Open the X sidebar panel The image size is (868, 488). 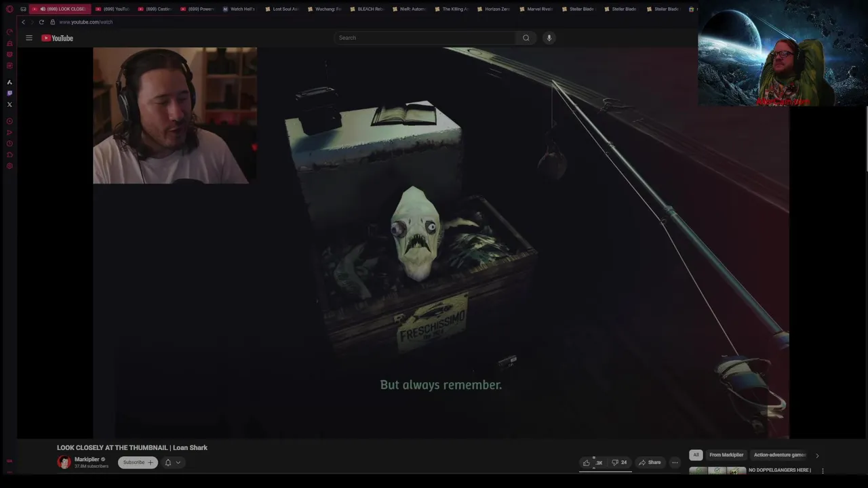(9, 104)
